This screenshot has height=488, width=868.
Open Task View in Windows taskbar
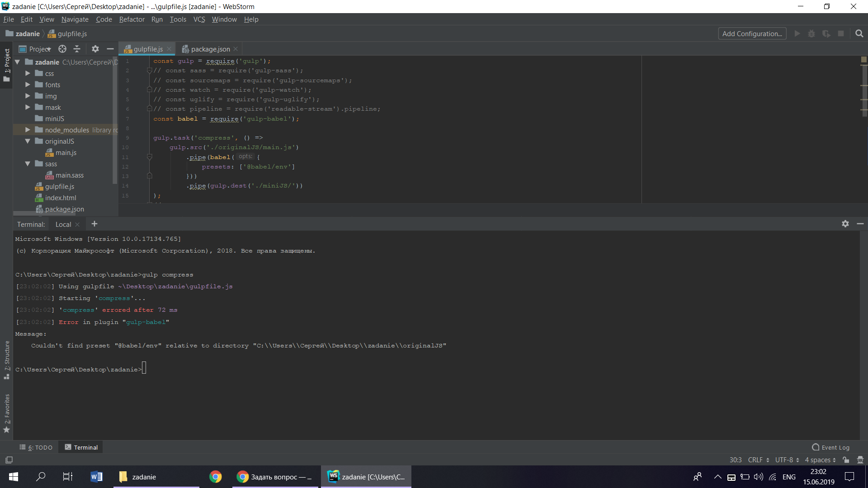tap(68, 477)
